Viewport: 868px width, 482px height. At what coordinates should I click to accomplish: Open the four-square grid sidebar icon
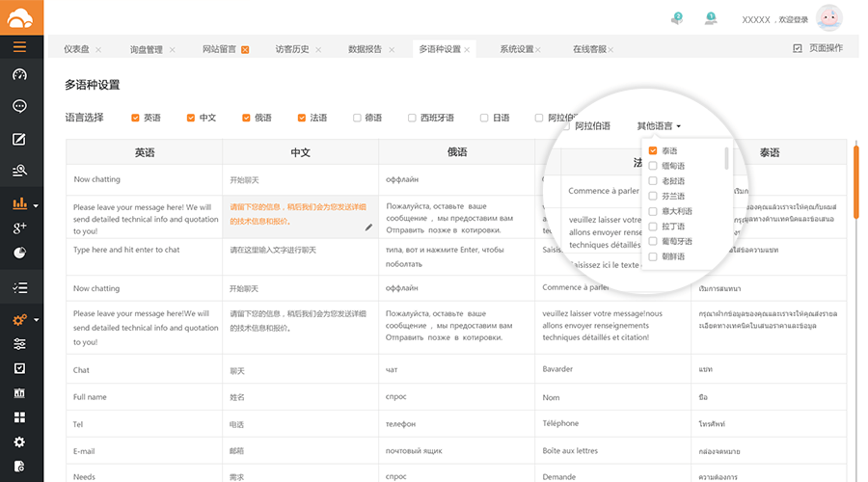20,417
